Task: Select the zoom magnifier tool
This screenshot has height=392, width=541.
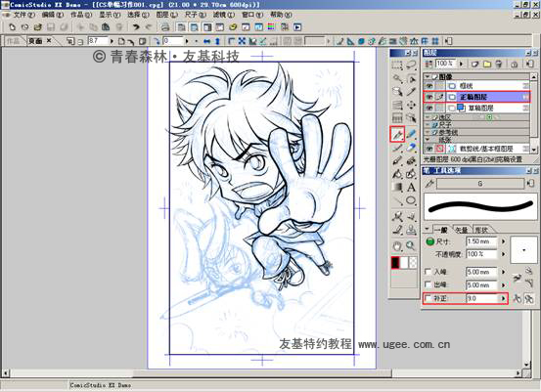Action: coord(411,245)
